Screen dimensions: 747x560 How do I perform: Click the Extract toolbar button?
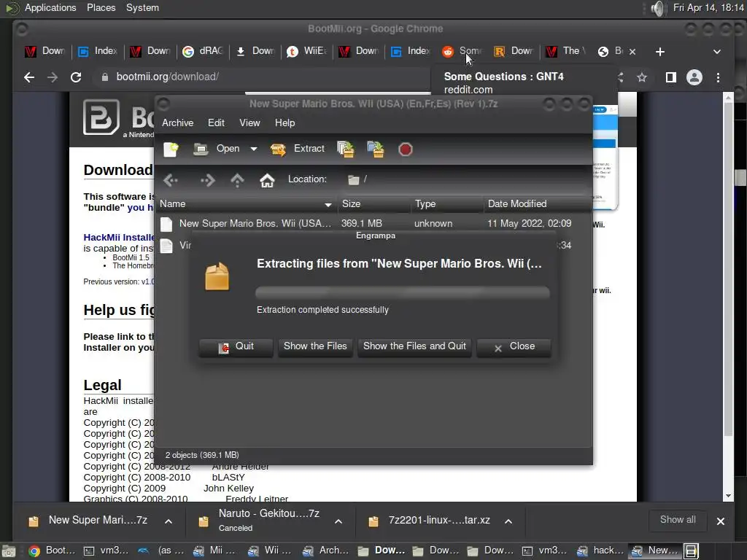pyautogui.click(x=298, y=149)
